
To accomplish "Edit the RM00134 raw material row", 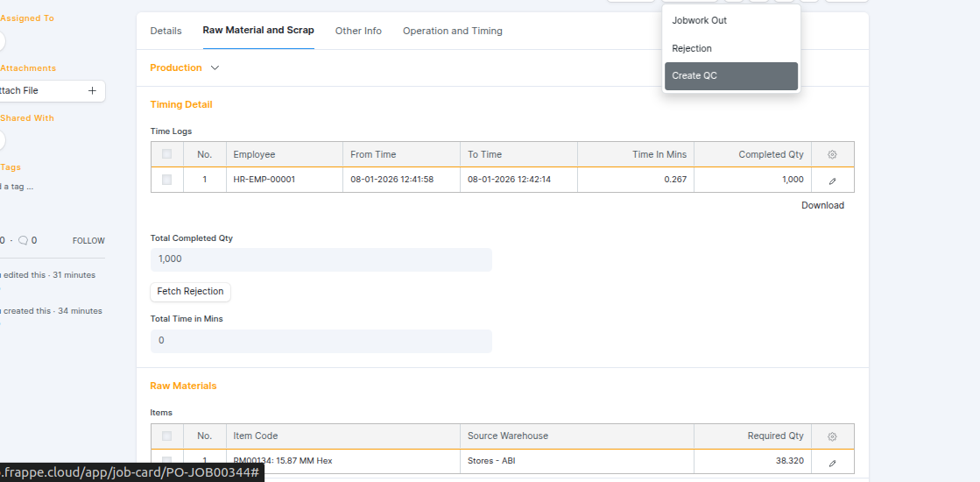I will (832, 462).
